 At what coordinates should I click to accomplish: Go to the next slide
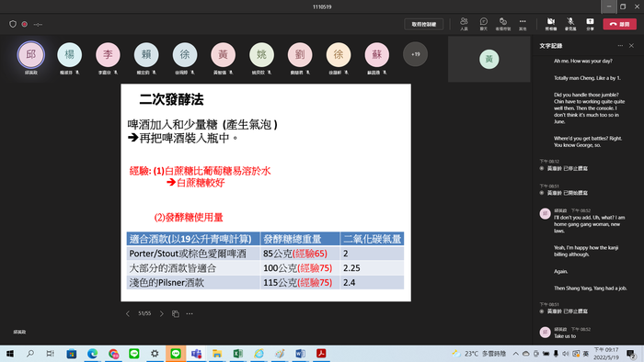point(161,313)
